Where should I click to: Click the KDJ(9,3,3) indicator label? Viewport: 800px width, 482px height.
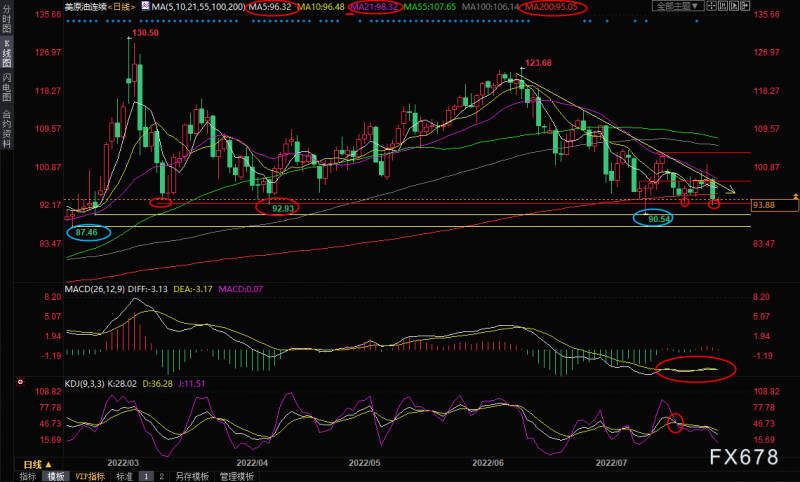coord(84,384)
